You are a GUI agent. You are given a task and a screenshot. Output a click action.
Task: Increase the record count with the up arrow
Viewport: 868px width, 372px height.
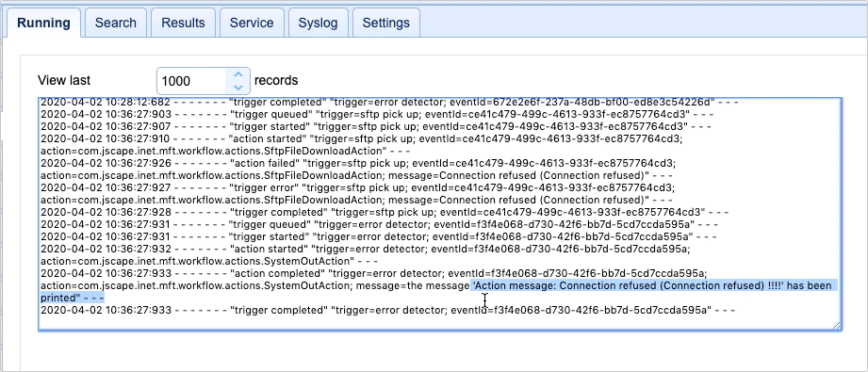238,74
